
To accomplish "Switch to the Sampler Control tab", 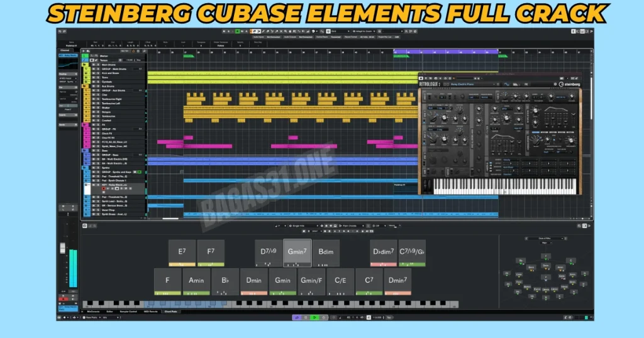I will [128, 312].
